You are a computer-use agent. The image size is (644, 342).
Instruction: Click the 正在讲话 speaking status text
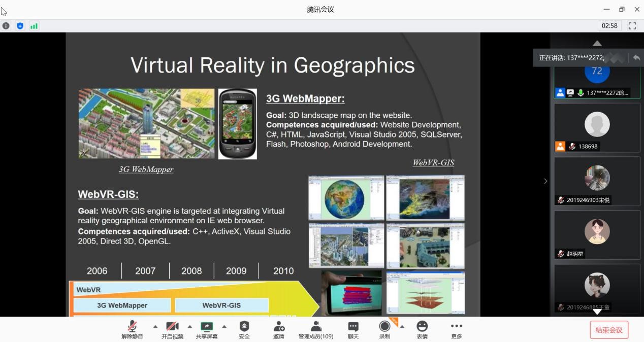[x=572, y=58]
